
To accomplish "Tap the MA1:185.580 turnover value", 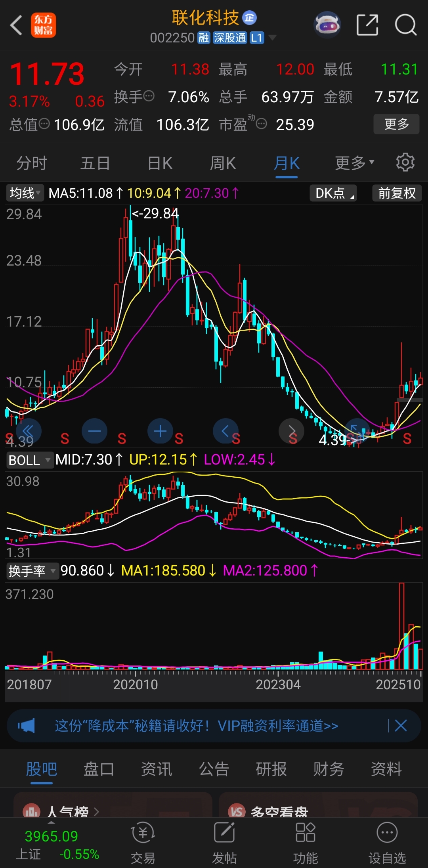I will tap(163, 571).
